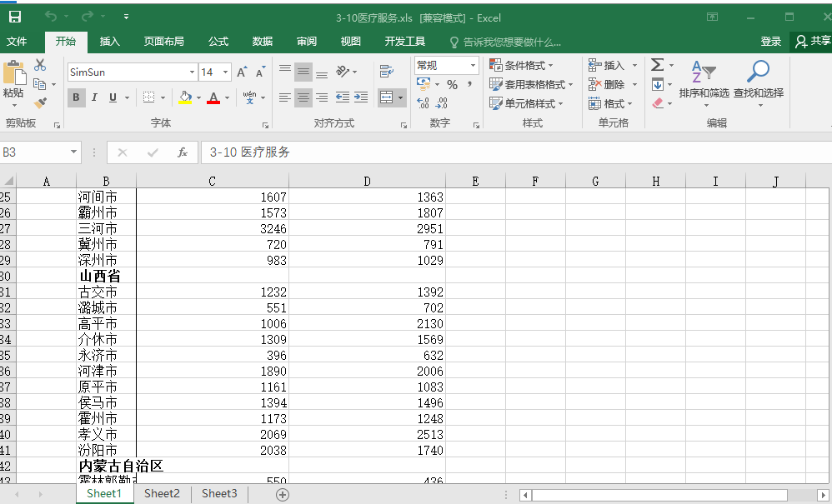Click the Redo arrow icon
The width and height of the screenshot is (832, 504).
[87, 17]
